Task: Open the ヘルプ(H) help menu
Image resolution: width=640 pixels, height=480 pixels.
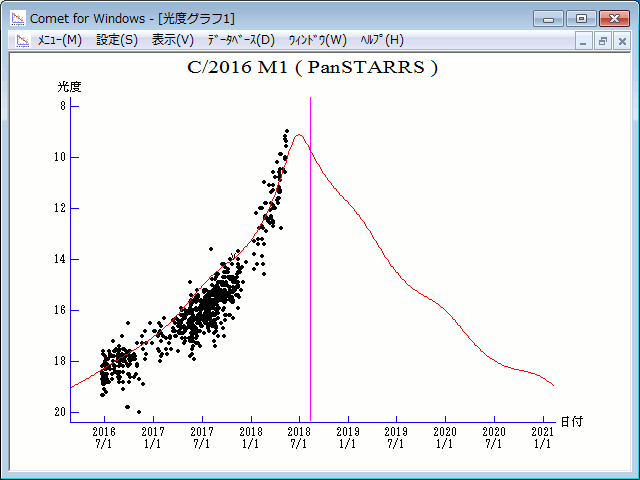Action: click(x=380, y=40)
